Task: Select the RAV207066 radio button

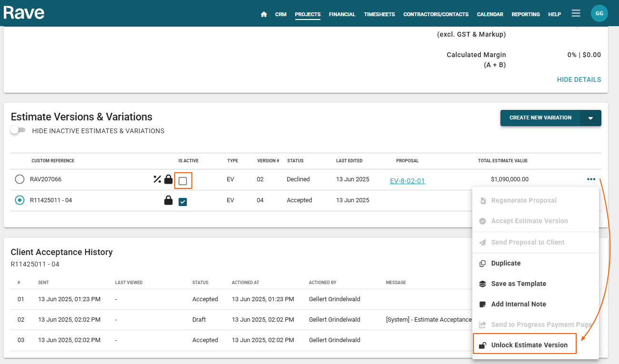Action: pyautogui.click(x=20, y=179)
